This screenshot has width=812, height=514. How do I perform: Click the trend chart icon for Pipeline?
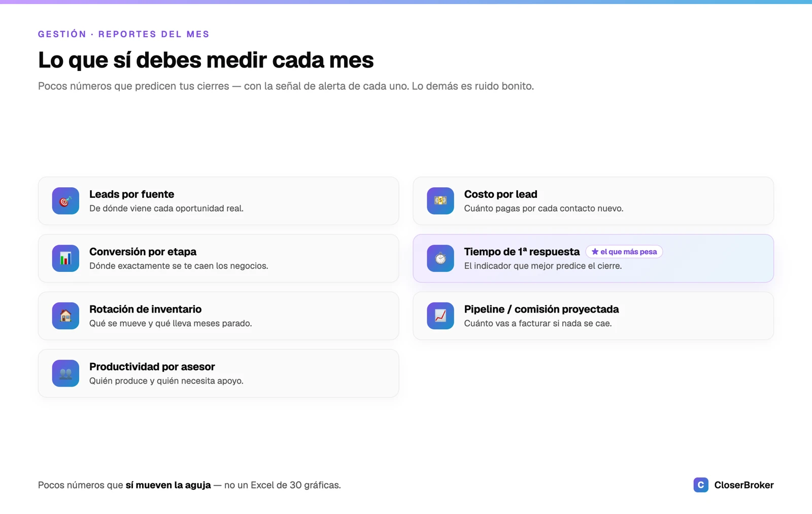click(x=441, y=316)
